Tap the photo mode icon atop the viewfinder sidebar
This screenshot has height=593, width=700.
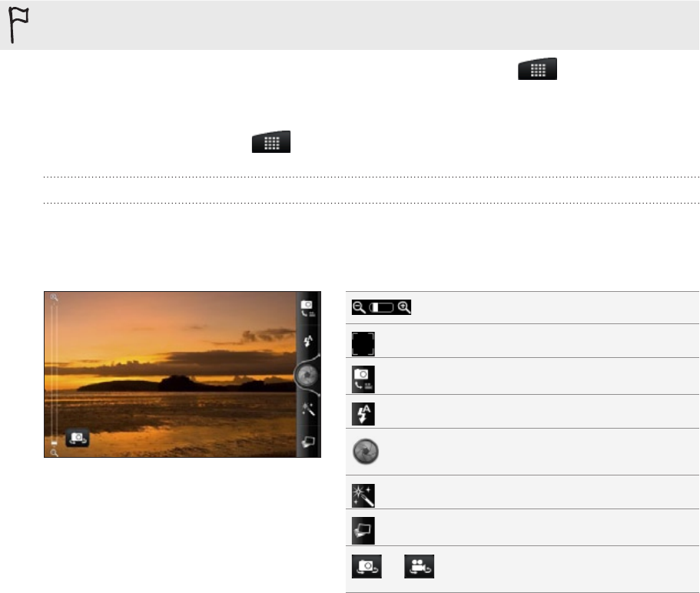[x=308, y=308]
